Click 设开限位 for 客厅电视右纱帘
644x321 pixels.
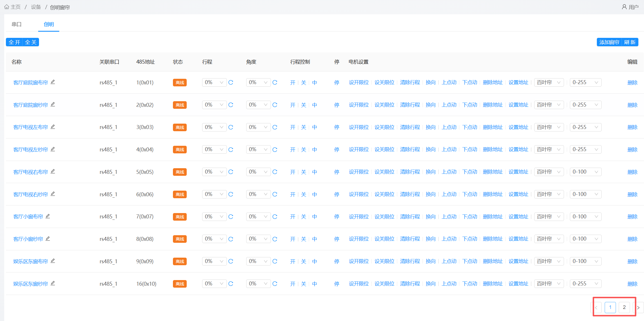pyautogui.click(x=359, y=194)
